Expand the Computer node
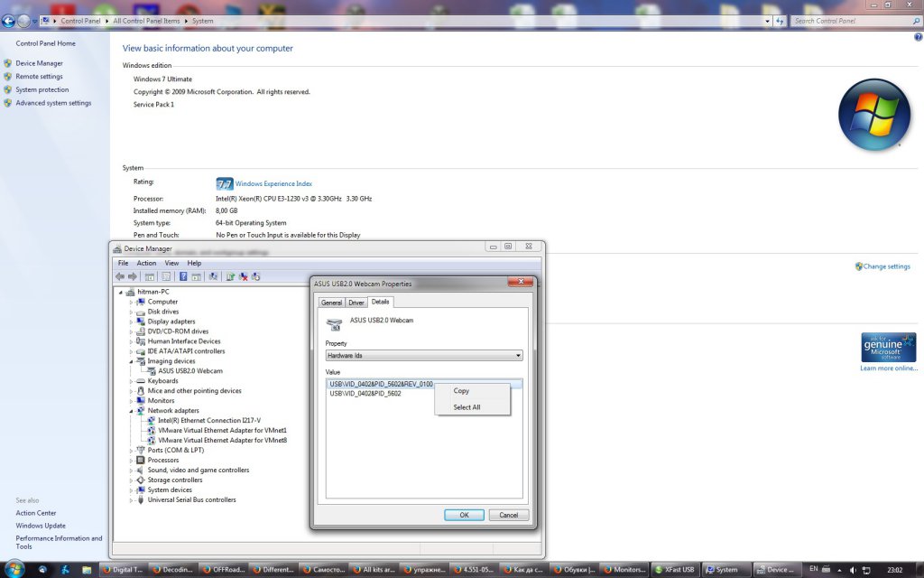Viewport: 924px width, 578px height. 131,302
